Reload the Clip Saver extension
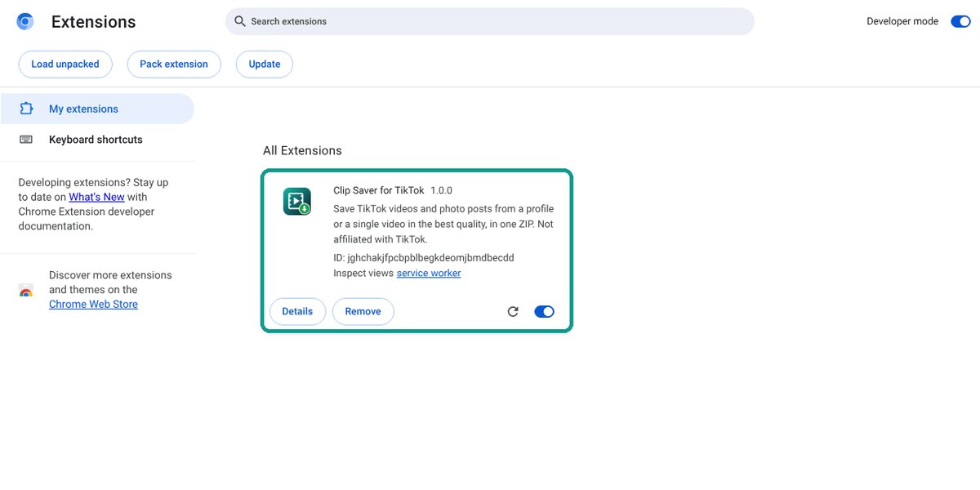Viewport: 980px width, 490px height. [513, 311]
